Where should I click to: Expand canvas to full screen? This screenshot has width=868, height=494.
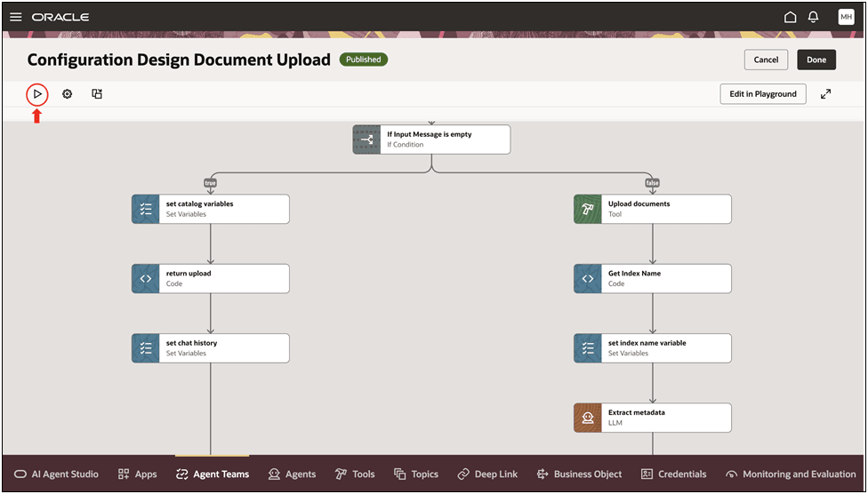pos(826,94)
